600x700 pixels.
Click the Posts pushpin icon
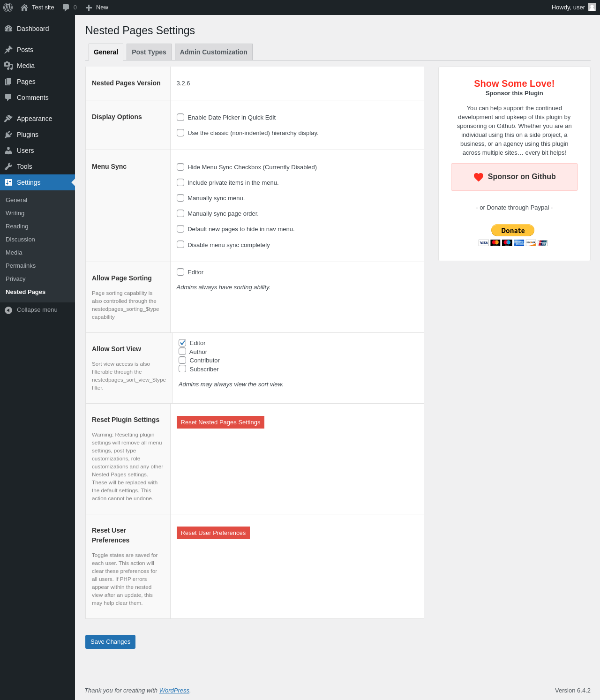[x=8, y=50]
